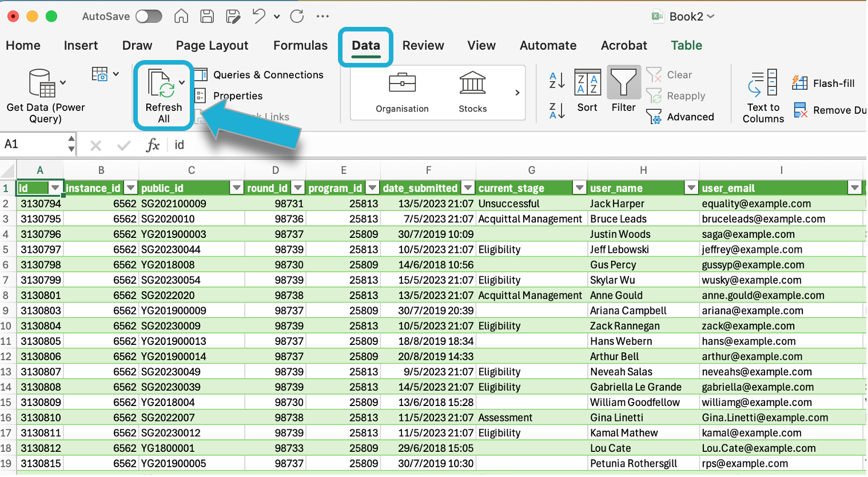This screenshot has height=477, width=868.
Task: Expand the current_stage filter dropdown
Action: [580, 188]
